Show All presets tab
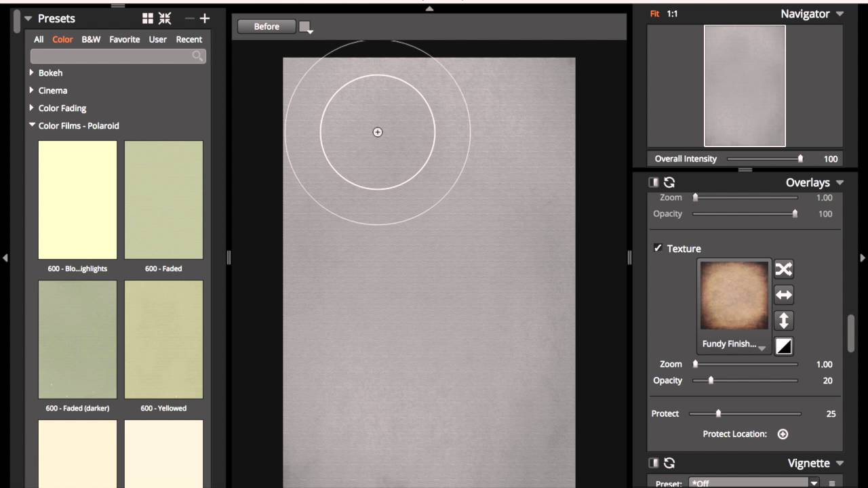868x488 pixels. 39,39
